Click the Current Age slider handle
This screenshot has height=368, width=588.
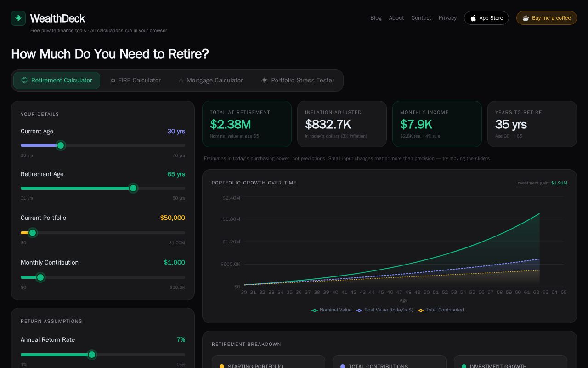pyautogui.click(x=61, y=145)
